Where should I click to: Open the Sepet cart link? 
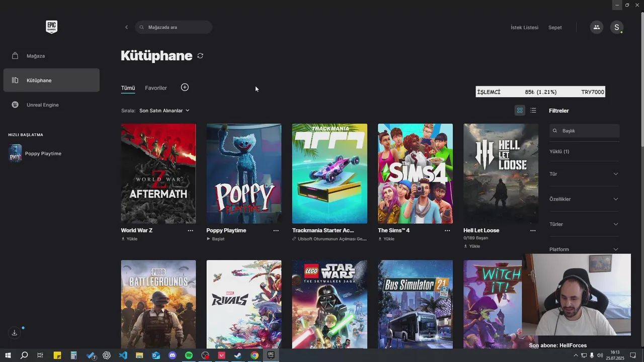coord(555,28)
